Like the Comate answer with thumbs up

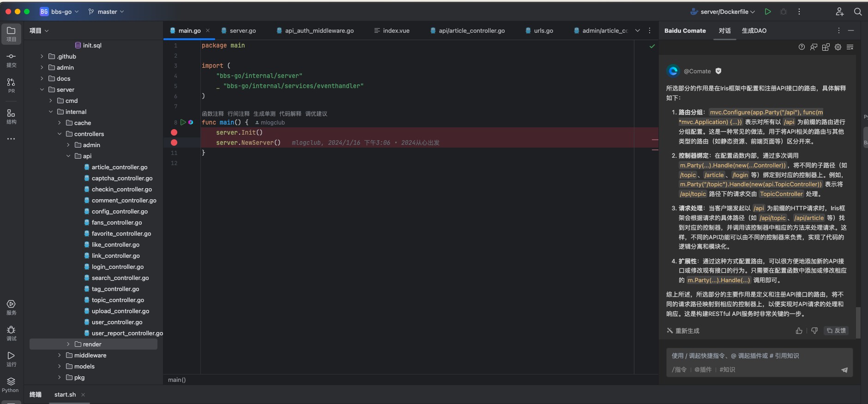[x=799, y=331]
